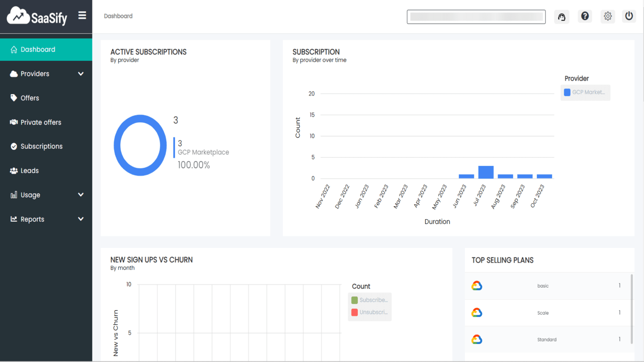Open the settings gear icon
The width and height of the screenshot is (644, 362).
point(608,17)
